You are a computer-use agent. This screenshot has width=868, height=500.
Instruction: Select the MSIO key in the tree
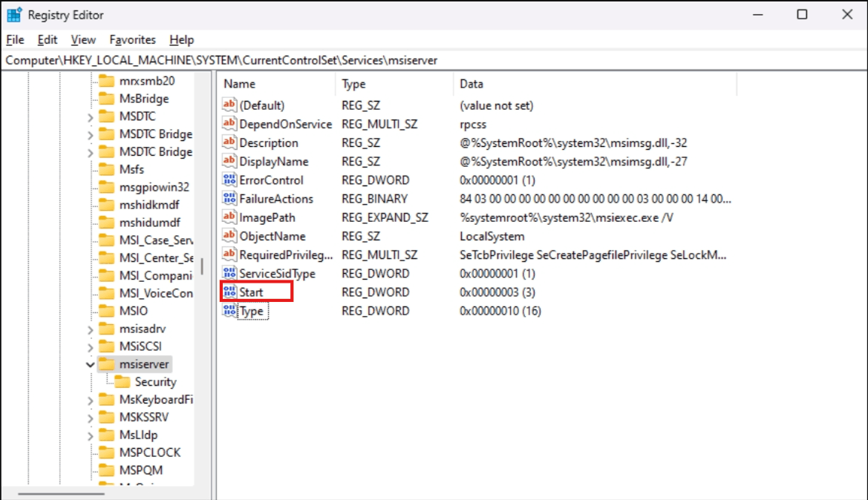[134, 311]
